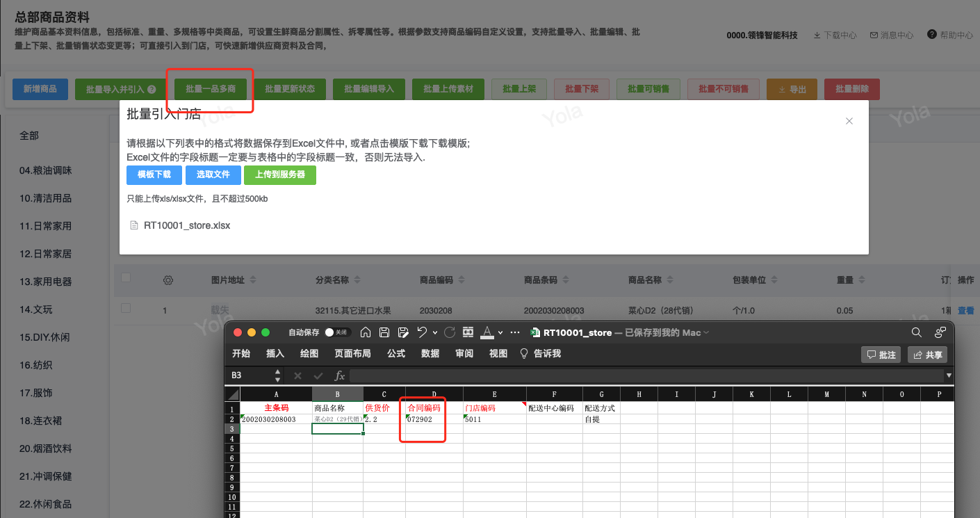Select the 10.清洁用品 category in sidebar

coord(45,198)
